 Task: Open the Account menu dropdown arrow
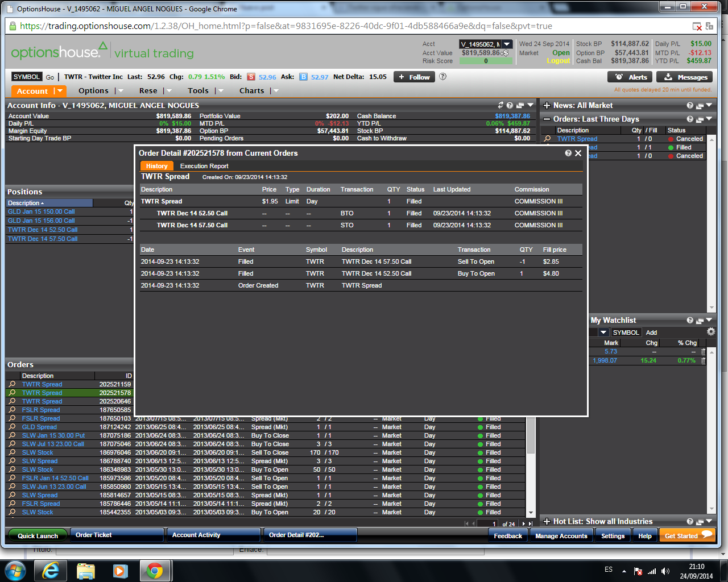(59, 91)
